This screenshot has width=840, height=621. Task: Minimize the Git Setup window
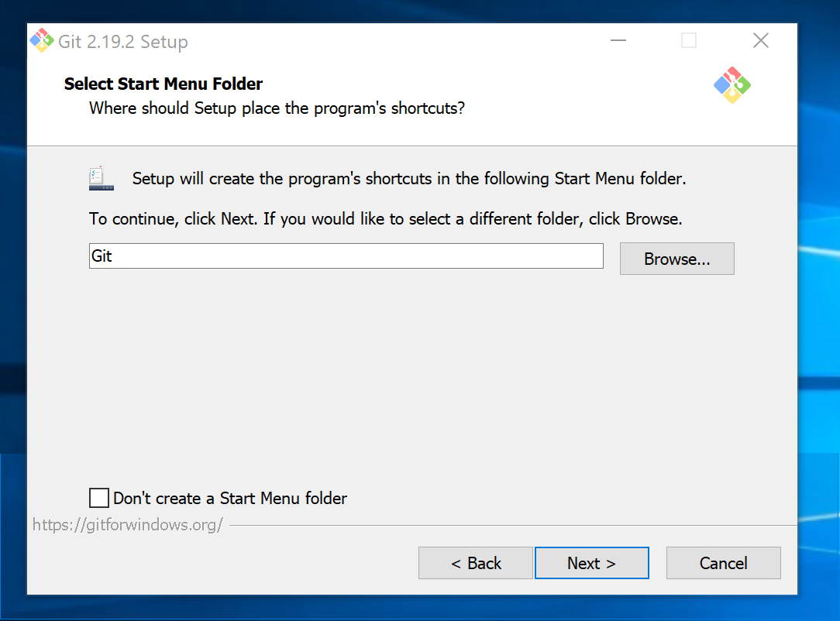618,41
